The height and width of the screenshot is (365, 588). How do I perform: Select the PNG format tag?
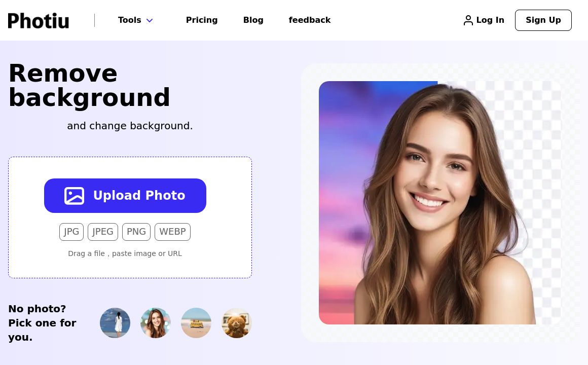(x=136, y=232)
